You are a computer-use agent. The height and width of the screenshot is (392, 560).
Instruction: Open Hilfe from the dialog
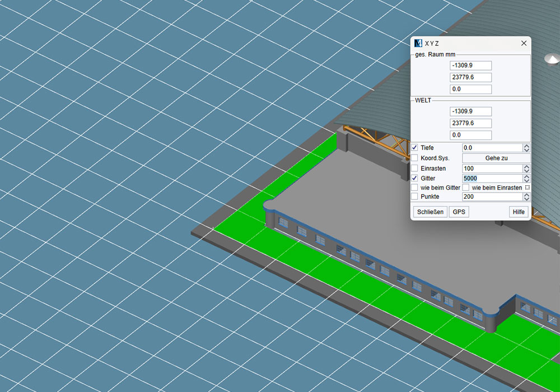point(519,212)
